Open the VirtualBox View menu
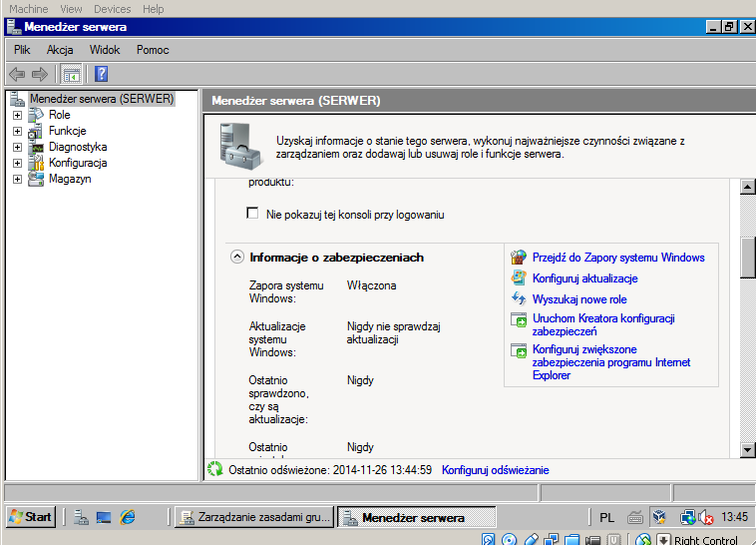Image resolution: width=756 pixels, height=545 pixels. coord(71,9)
